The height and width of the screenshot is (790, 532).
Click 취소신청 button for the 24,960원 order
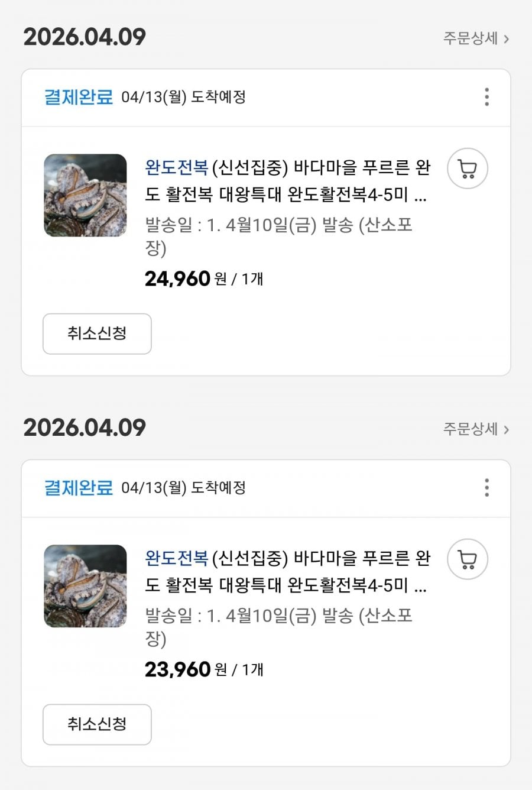97,334
